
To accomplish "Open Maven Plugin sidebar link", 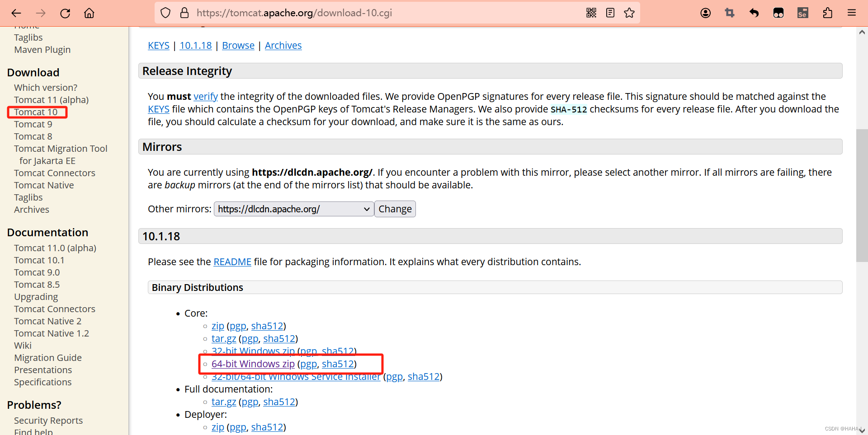I will tap(42, 50).
